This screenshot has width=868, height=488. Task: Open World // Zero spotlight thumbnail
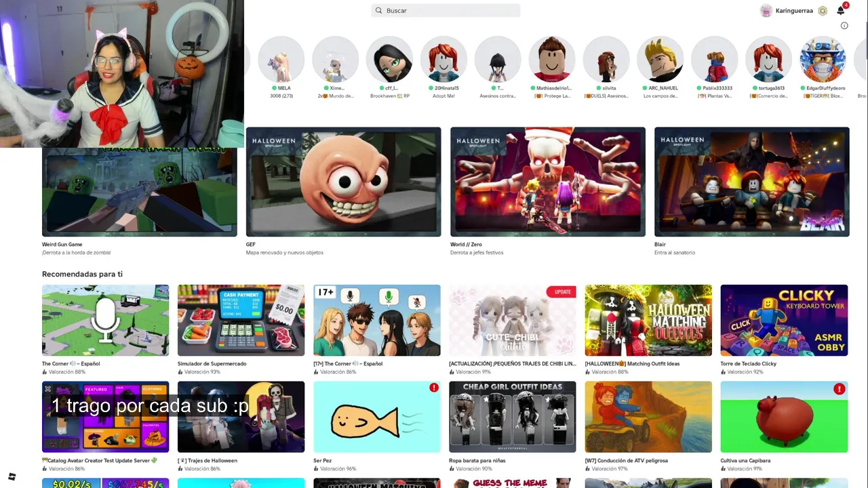[547, 182]
